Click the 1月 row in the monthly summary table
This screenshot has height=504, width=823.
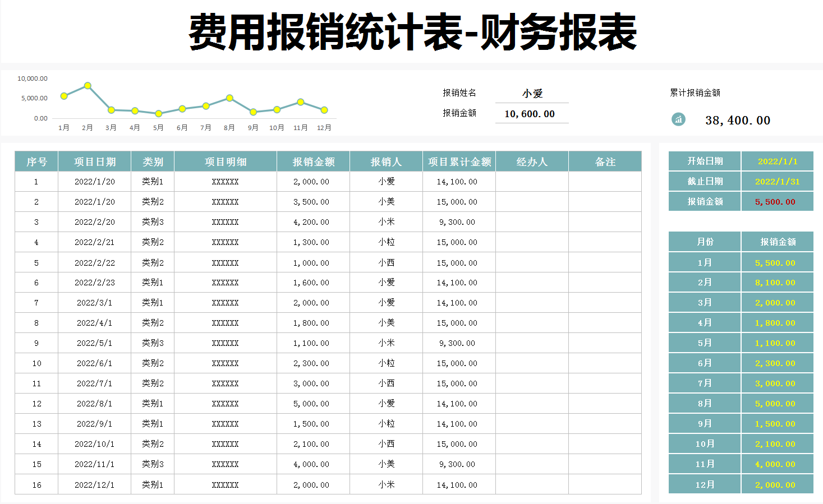point(704,262)
